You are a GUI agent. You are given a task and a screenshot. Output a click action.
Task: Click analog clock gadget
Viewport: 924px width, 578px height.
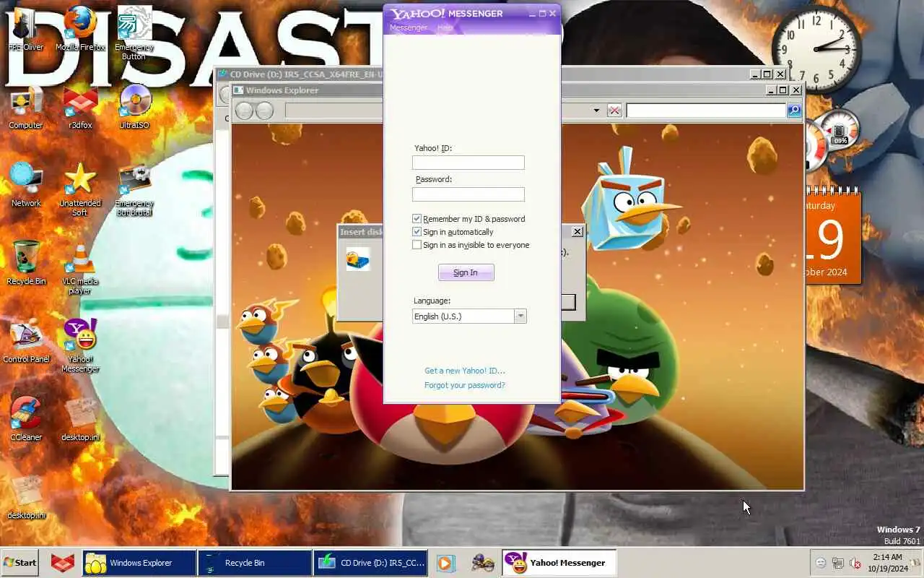pyautogui.click(x=816, y=49)
